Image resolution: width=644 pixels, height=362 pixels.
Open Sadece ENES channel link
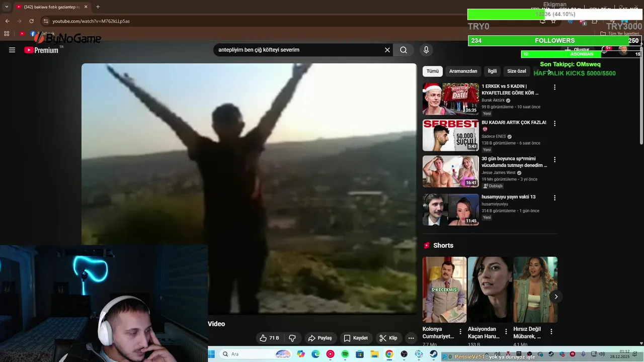click(494, 136)
